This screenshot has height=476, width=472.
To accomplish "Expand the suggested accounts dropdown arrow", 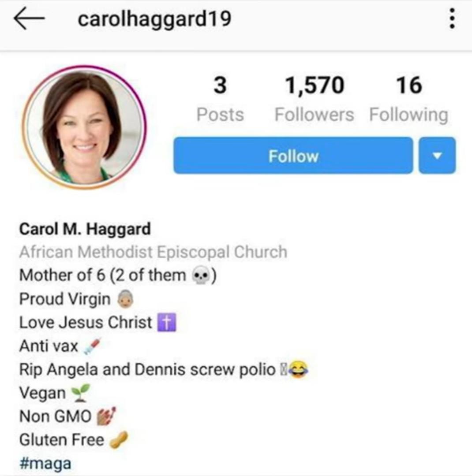I will [437, 156].
